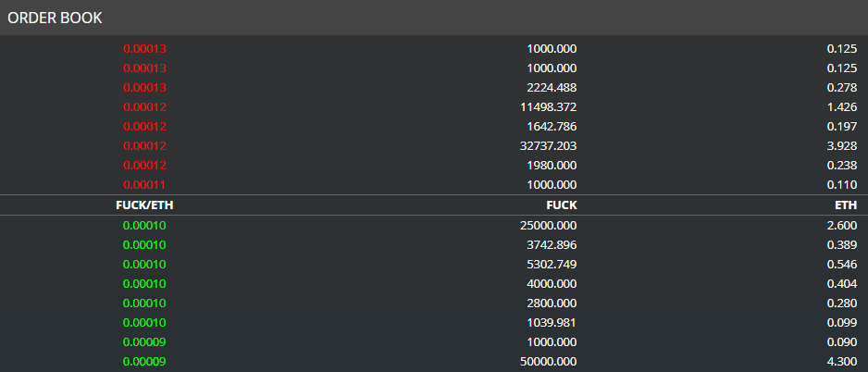The height and width of the screenshot is (372, 868).
Task: Click the sell order totaling 1.426 ETH
Action: click(434, 106)
